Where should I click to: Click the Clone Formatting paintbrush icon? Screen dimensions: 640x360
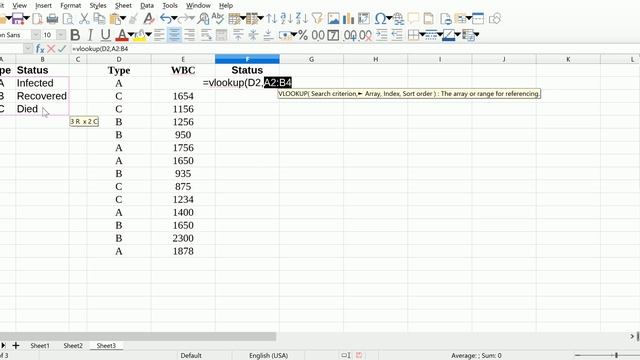tap(133, 19)
